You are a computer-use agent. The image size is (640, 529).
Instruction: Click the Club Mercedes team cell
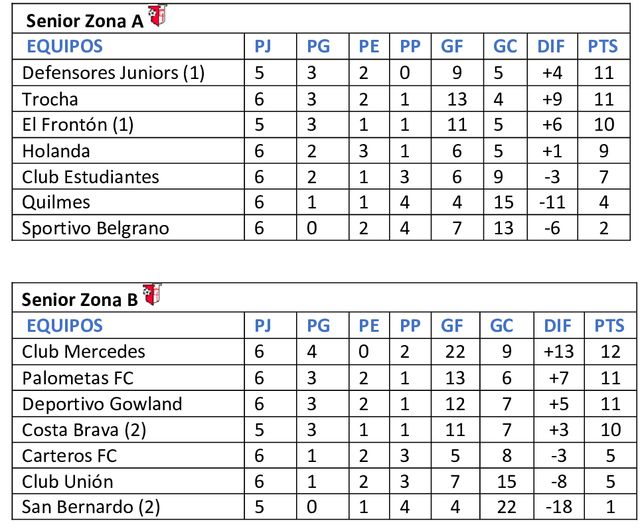pos(83,352)
